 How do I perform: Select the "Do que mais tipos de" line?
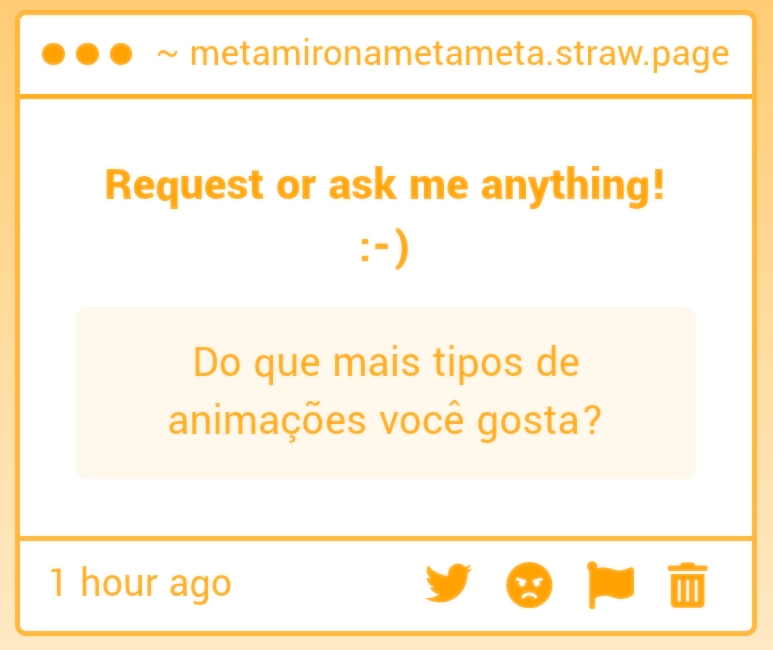point(385,362)
